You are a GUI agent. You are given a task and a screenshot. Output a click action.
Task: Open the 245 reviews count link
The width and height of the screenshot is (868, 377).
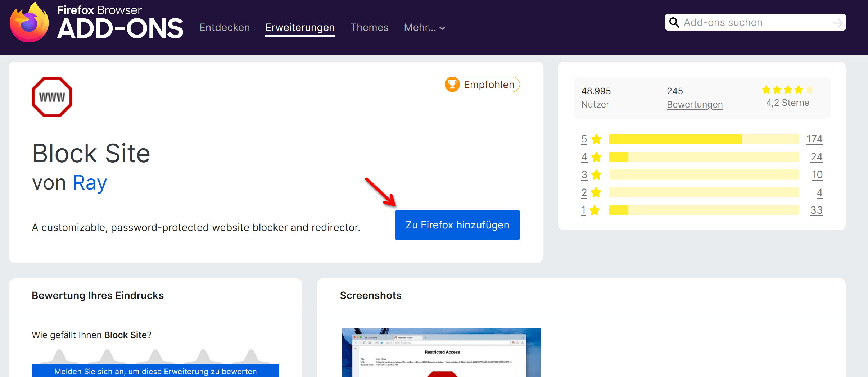(x=675, y=91)
